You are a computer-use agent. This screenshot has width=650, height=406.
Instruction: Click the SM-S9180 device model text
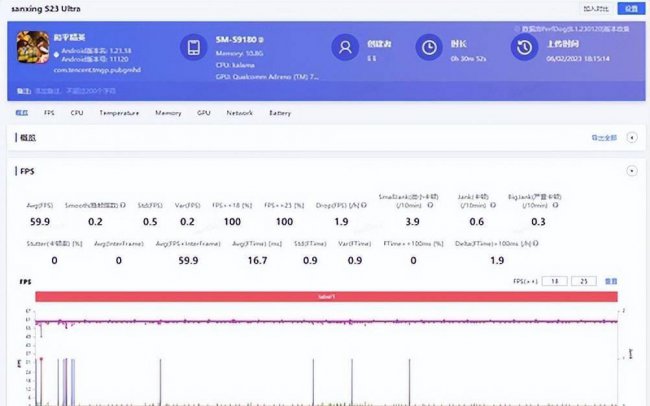(x=236, y=40)
